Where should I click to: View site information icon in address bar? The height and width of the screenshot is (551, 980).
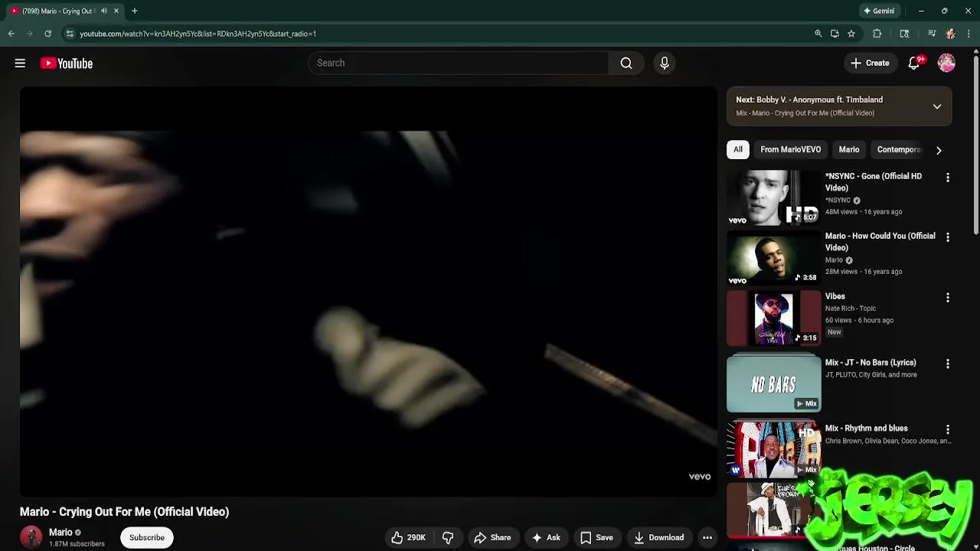tap(70, 34)
